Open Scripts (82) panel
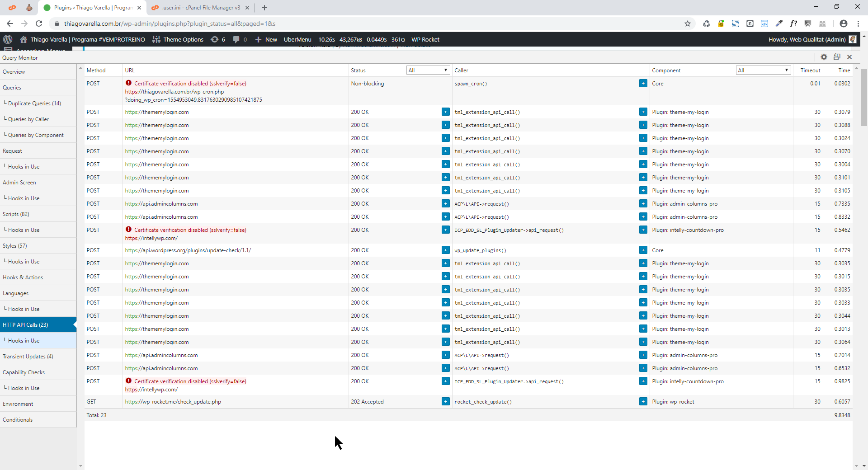Screen dimensions: 868x470 [38, 214]
